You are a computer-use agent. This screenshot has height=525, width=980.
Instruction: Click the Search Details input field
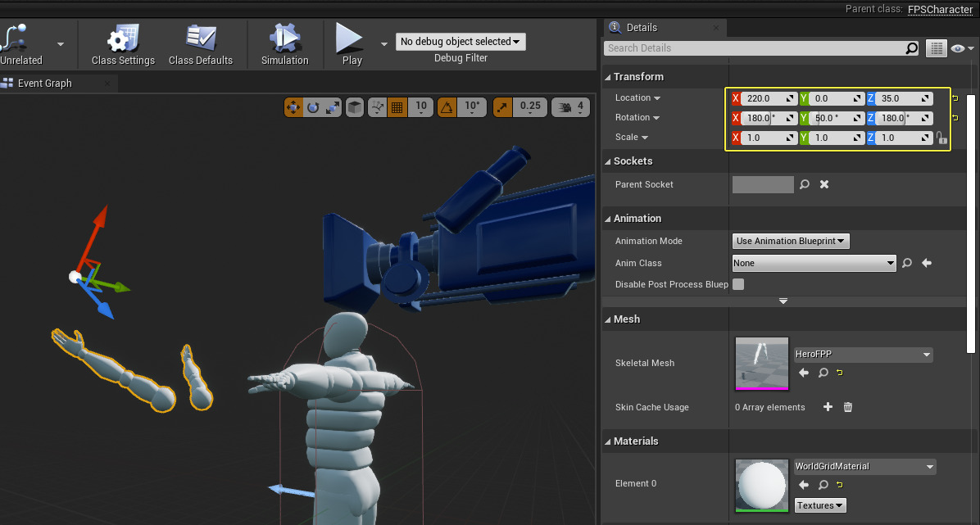tap(754, 48)
